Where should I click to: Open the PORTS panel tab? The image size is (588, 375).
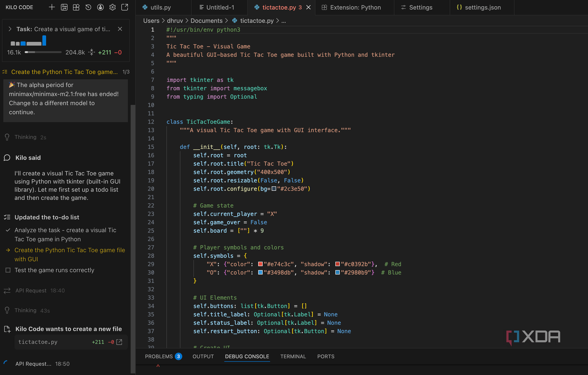click(326, 356)
